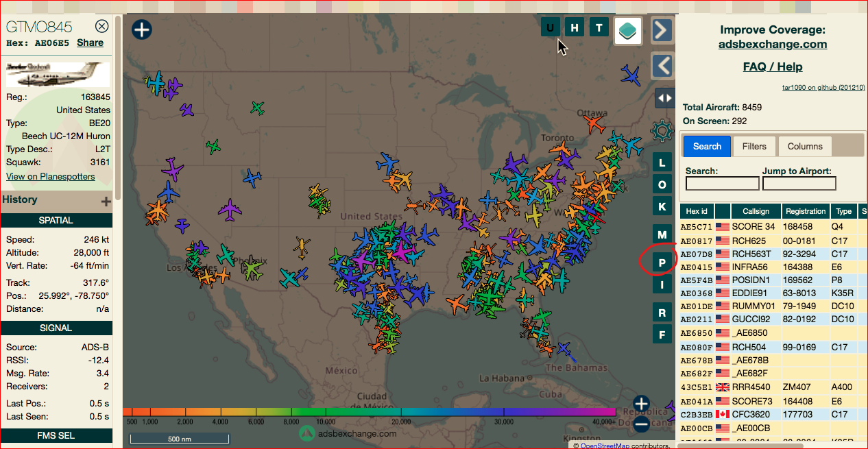Click the orange aircraft icon near Ottawa
Viewport: 868px width, 449px height.
point(593,124)
